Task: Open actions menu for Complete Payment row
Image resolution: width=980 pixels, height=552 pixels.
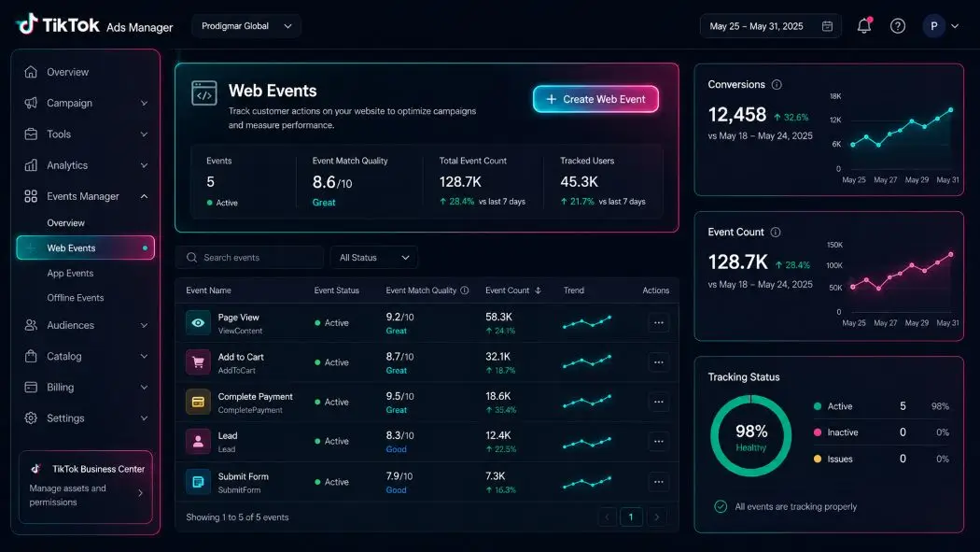Action: (x=659, y=402)
